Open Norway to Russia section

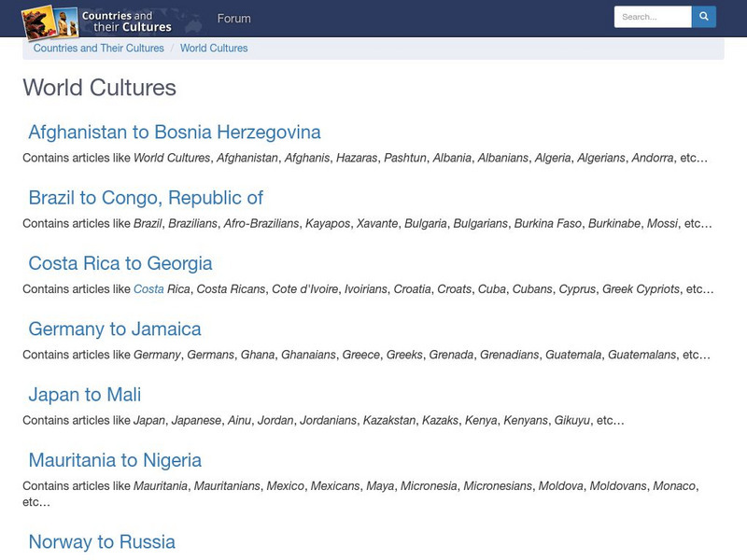click(103, 539)
